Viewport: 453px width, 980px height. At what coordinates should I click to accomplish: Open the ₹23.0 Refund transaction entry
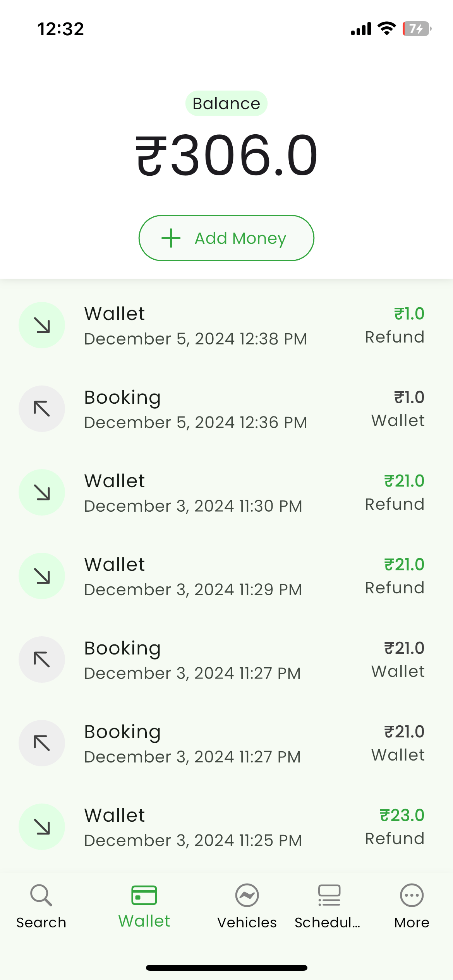(226, 827)
